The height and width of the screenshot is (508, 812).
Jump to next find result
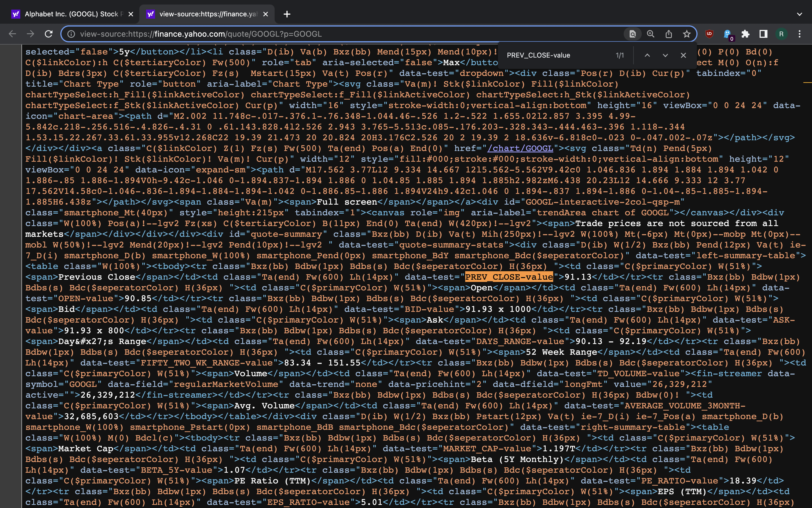click(x=665, y=55)
